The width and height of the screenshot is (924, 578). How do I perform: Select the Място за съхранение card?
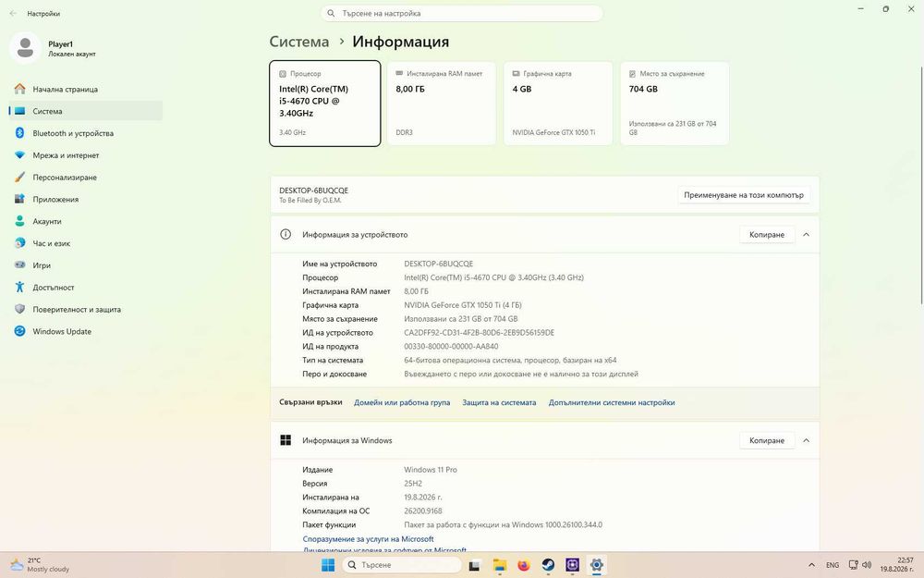(675, 104)
